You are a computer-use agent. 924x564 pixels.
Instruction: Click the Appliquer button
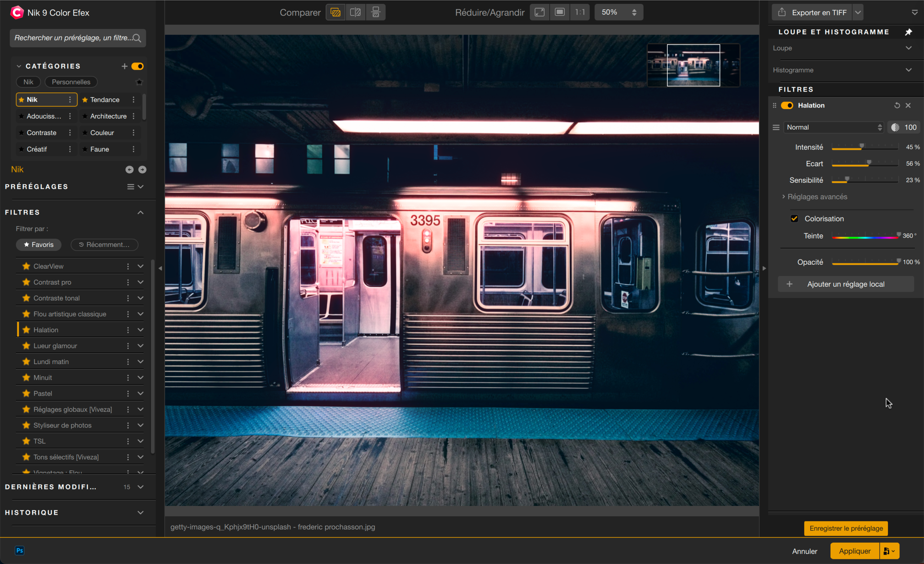click(x=854, y=551)
